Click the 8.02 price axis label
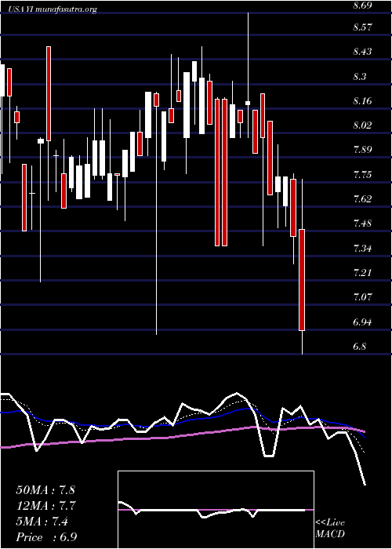 pos(362,125)
